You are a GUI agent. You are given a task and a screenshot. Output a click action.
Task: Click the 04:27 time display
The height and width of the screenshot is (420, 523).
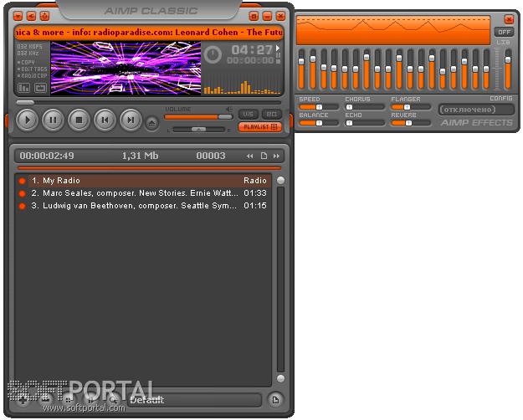[x=252, y=50]
